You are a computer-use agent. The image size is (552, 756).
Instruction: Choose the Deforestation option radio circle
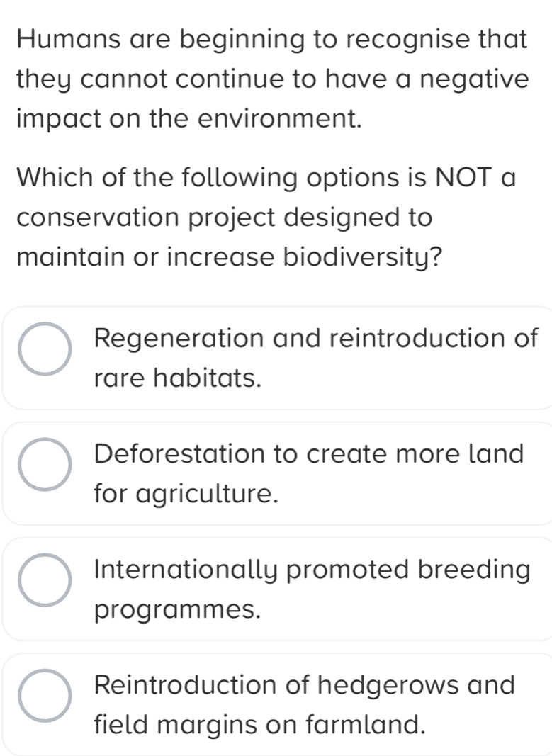(45, 465)
